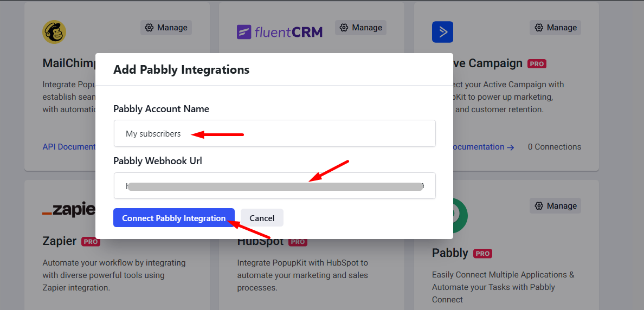Focus the Pabbly Account Name field

[274, 133]
